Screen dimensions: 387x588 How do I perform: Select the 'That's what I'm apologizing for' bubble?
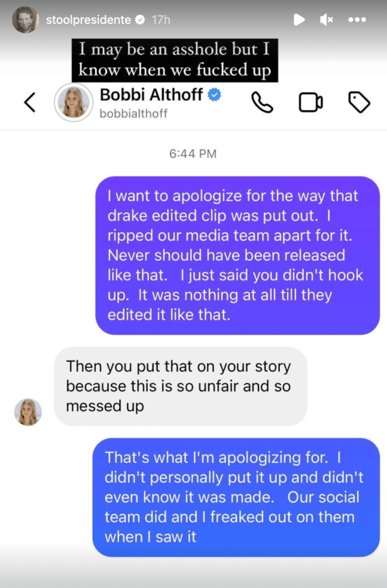pyautogui.click(x=236, y=497)
